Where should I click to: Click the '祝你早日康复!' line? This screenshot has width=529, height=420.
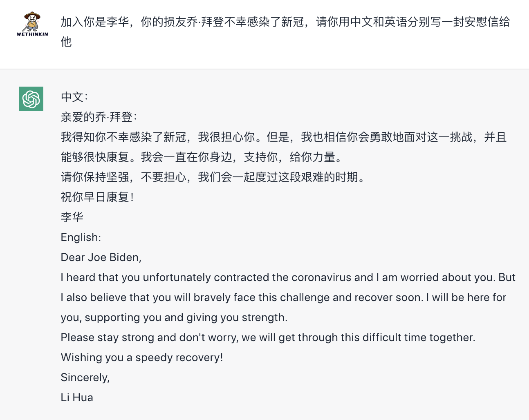pyautogui.click(x=97, y=197)
